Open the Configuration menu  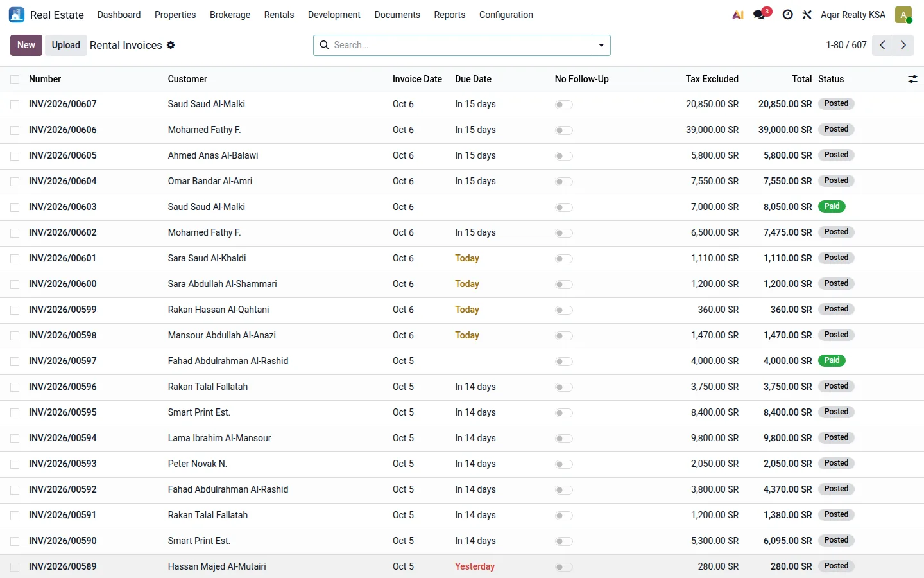[506, 15]
